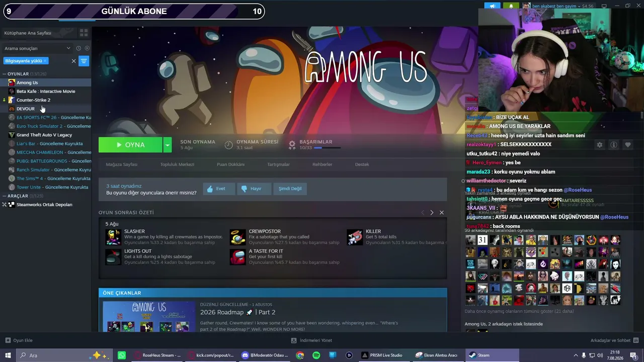Image resolution: width=644 pixels, height=362 pixels.
Task: View playtime clock icon
Action: 228,145
